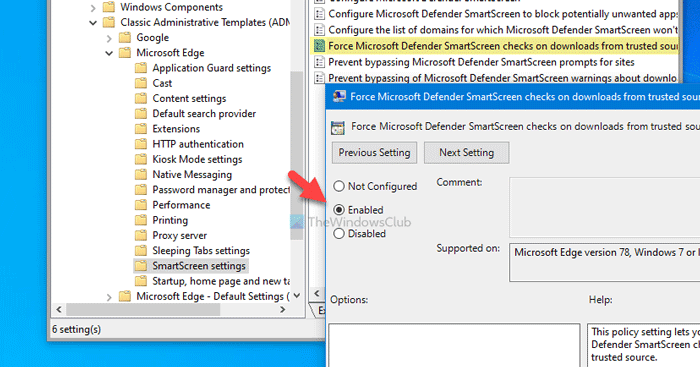700x367 pixels.
Task: Expand the Google tree node
Action: (x=109, y=38)
